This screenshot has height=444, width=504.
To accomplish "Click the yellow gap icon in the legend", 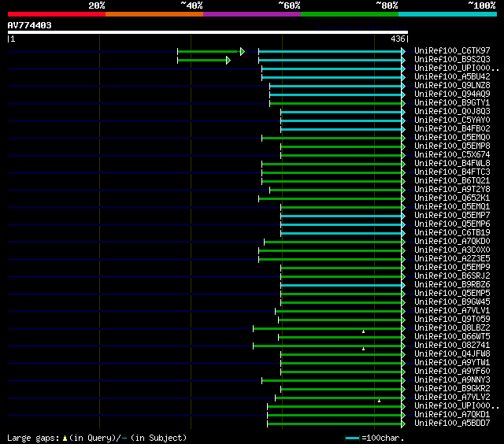I will 65,438.
